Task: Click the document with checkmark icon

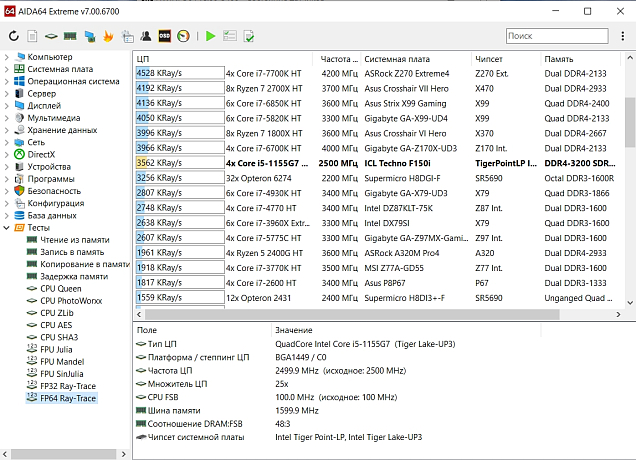Action: (x=248, y=36)
